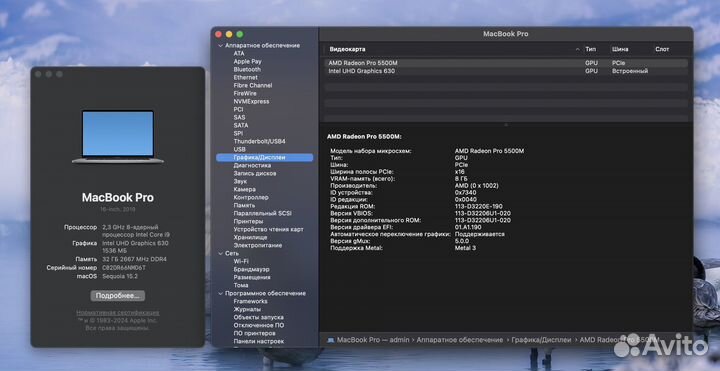Open Журналы software entry

(x=248, y=309)
